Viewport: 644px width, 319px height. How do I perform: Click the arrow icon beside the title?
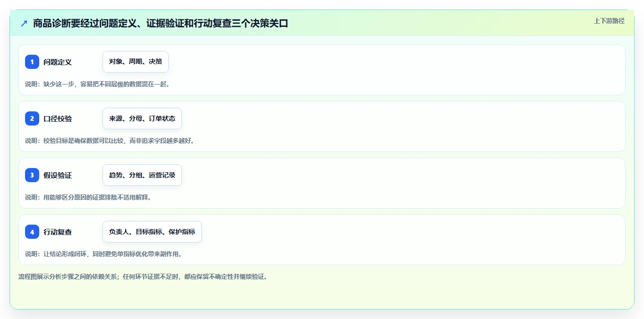24,23
